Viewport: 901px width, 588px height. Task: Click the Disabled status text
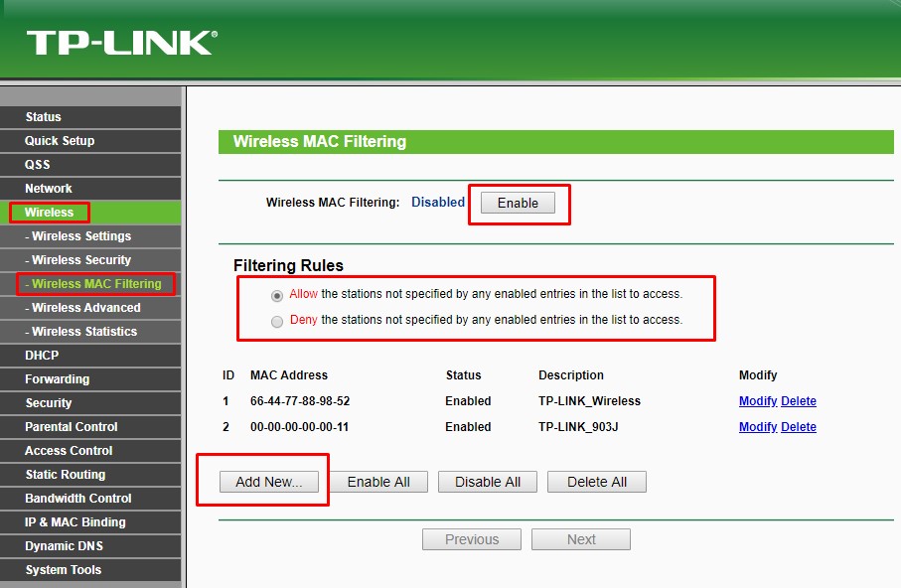[438, 203]
